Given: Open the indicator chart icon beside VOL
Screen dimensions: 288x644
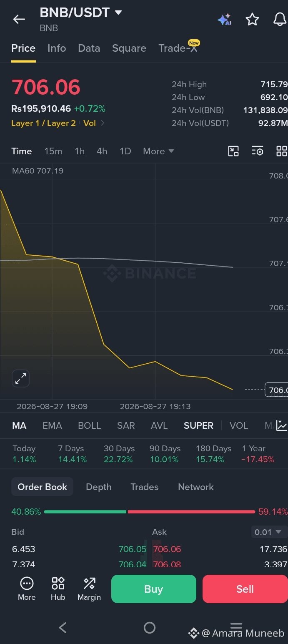Looking at the screenshot, I should pyautogui.click(x=282, y=425).
